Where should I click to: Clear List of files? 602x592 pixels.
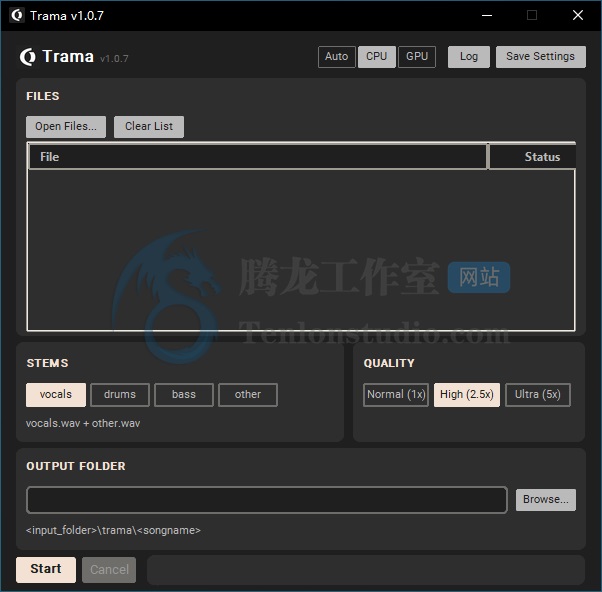[x=149, y=127]
